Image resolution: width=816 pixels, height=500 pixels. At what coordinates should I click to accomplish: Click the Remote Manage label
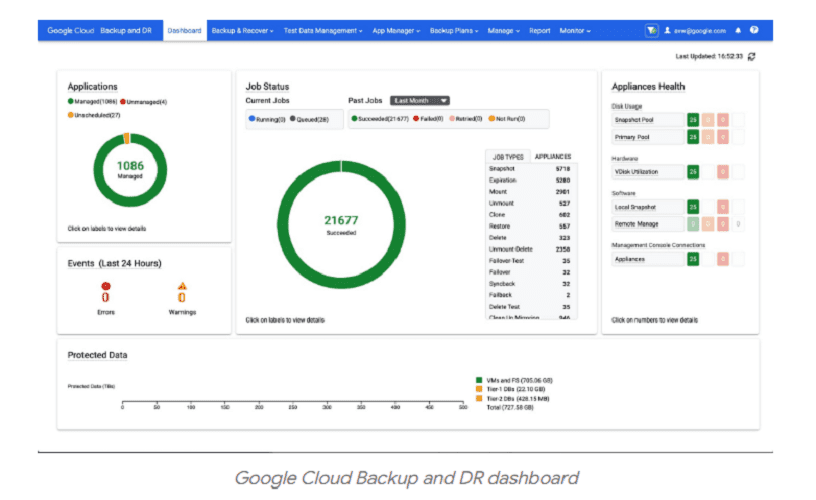click(636, 224)
